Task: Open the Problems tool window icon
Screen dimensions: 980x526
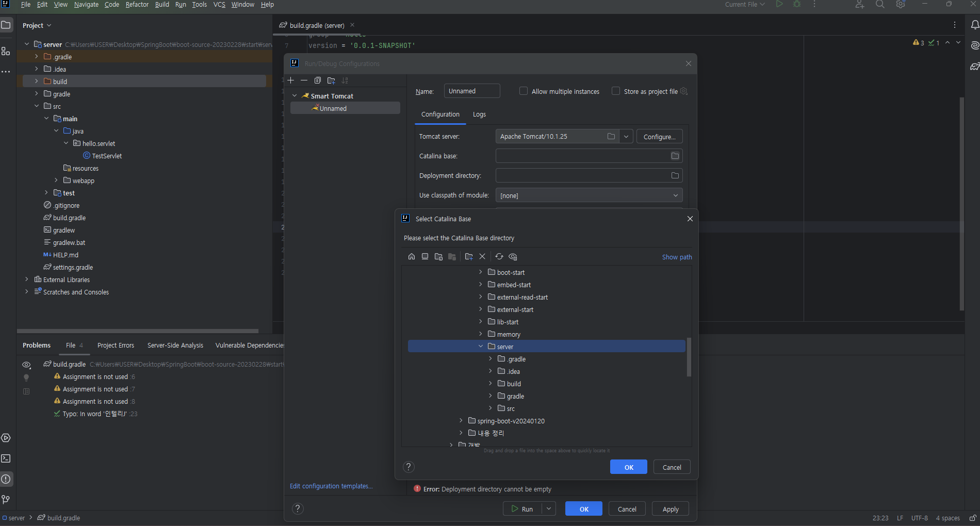Action: tap(6, 479)
